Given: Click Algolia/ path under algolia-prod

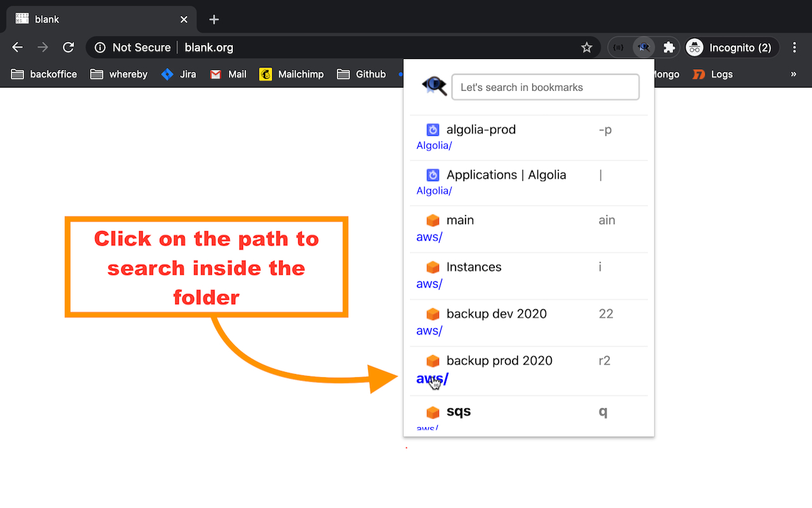Looking at the screenshot, I should point(434,145).
